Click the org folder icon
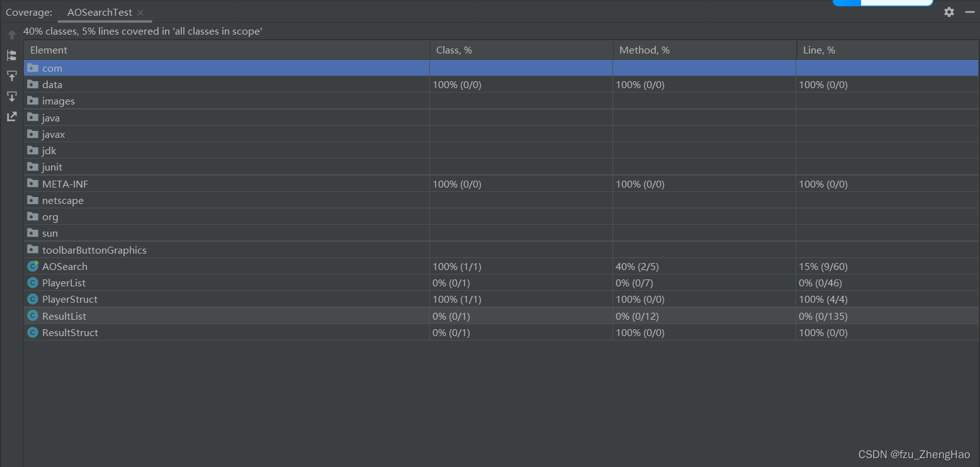 pos(33,216)
